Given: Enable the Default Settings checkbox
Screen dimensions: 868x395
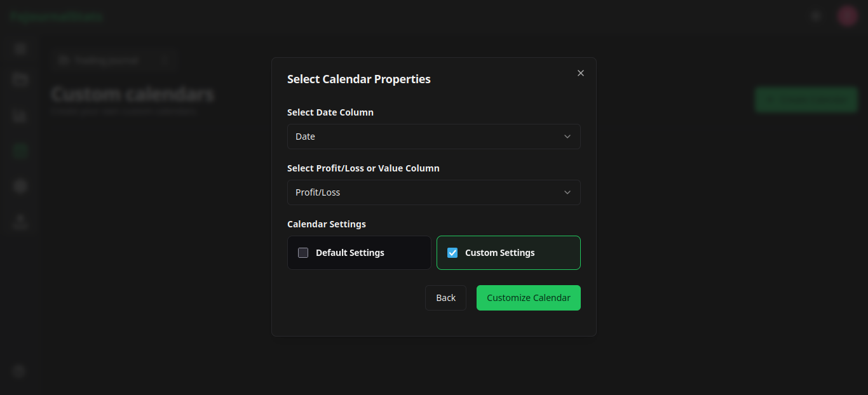Looking at the screenshot, I should coord(303,252).
